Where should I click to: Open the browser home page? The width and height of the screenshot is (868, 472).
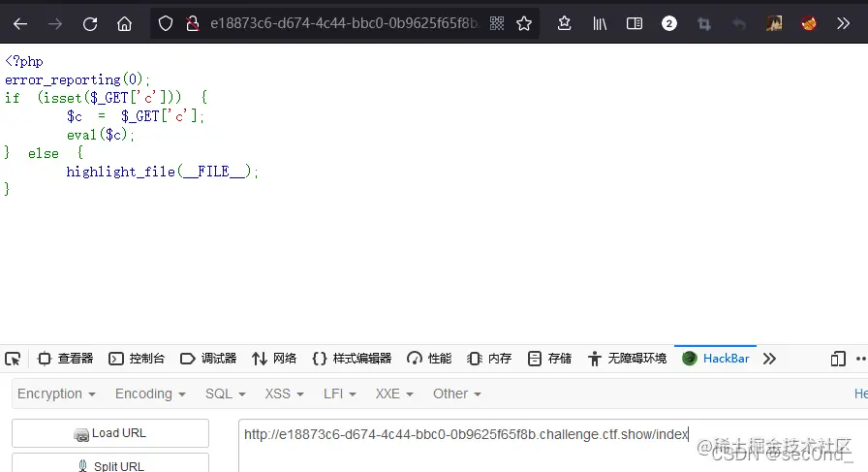(125, 24)
